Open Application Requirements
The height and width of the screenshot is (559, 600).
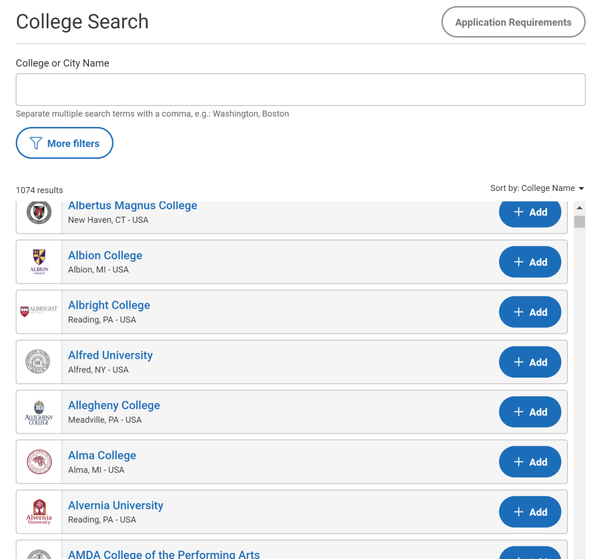513,22
